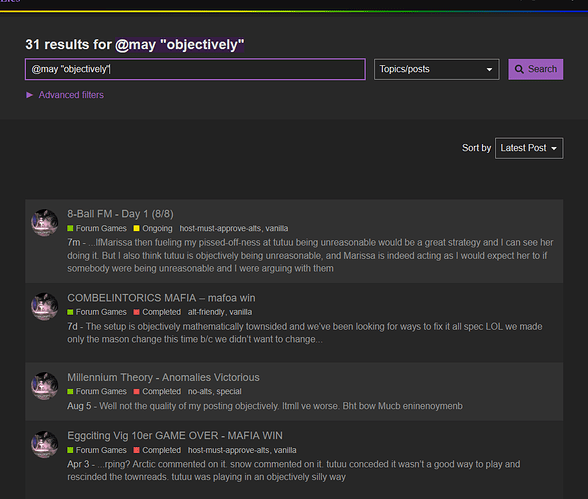Click Completed tag on Millennium Theory result
This screenshot has width=588, height=499.
157,391
